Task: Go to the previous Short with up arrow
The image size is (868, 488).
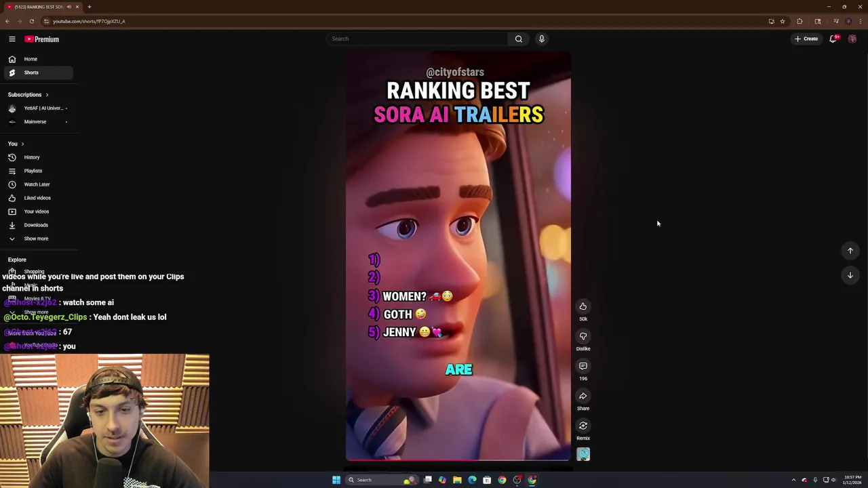Action: tap(850, 251)
